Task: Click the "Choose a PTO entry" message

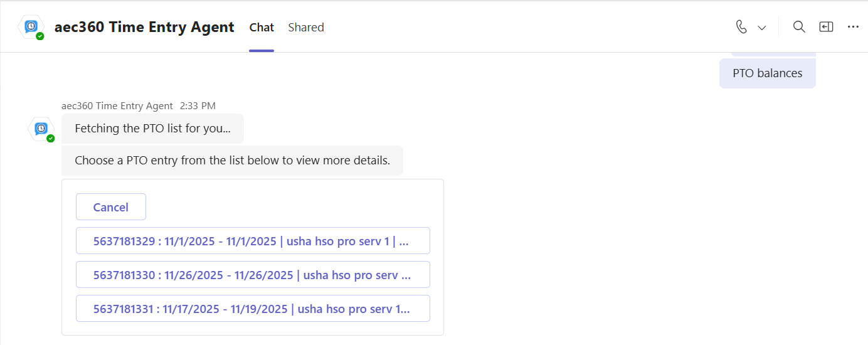Action: tap(232, 161)
